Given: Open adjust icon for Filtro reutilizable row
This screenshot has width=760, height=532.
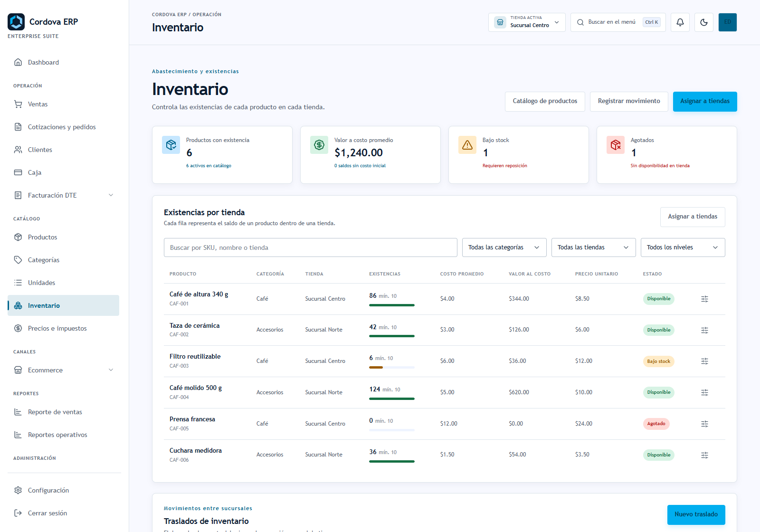Looking at the screenshot, I should tap(704, 361).
